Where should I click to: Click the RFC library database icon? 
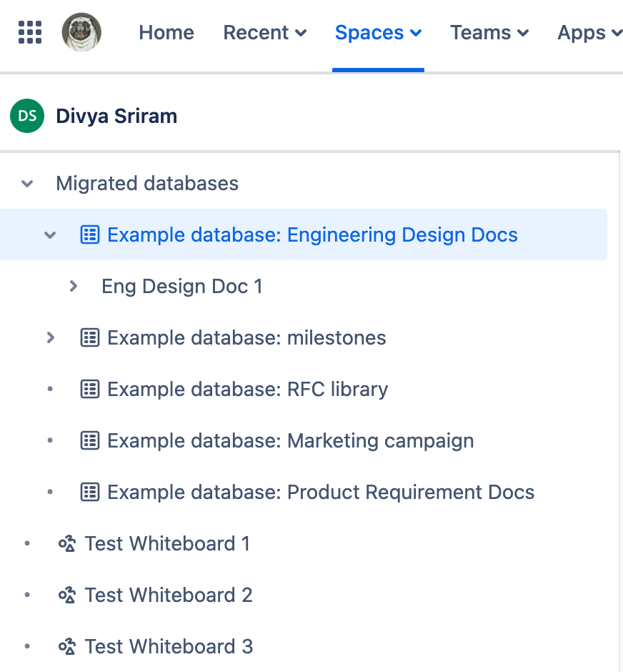click(90, 389)
